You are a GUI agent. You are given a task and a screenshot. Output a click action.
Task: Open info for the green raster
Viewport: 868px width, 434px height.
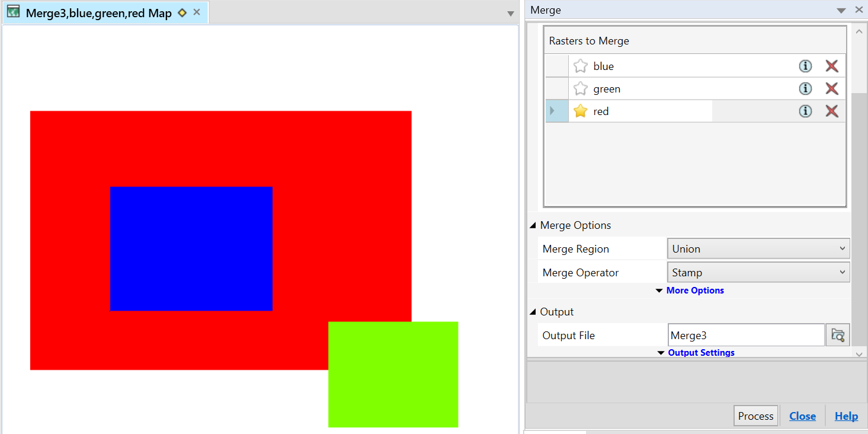pyautogui.click(x=805, y=88)
